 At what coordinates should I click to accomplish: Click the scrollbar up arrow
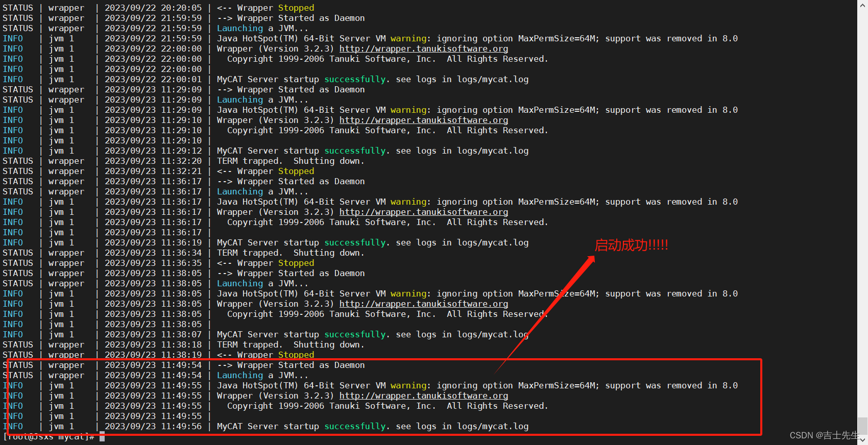[x=862, y=4]
